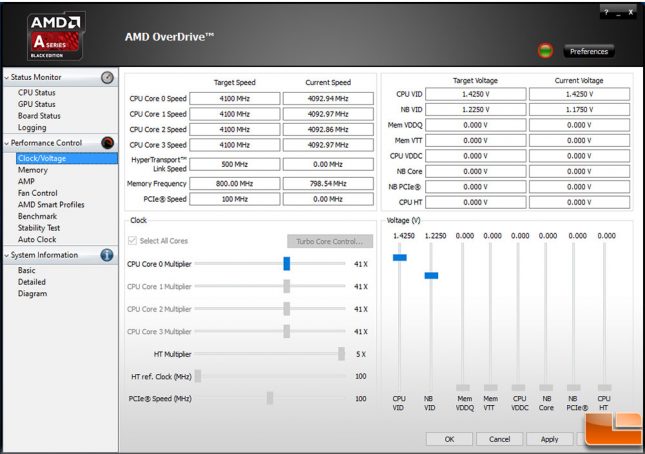Click the NB VID current voltage field
The height and width of the screenshot is (454, 645).
point(579,109)
